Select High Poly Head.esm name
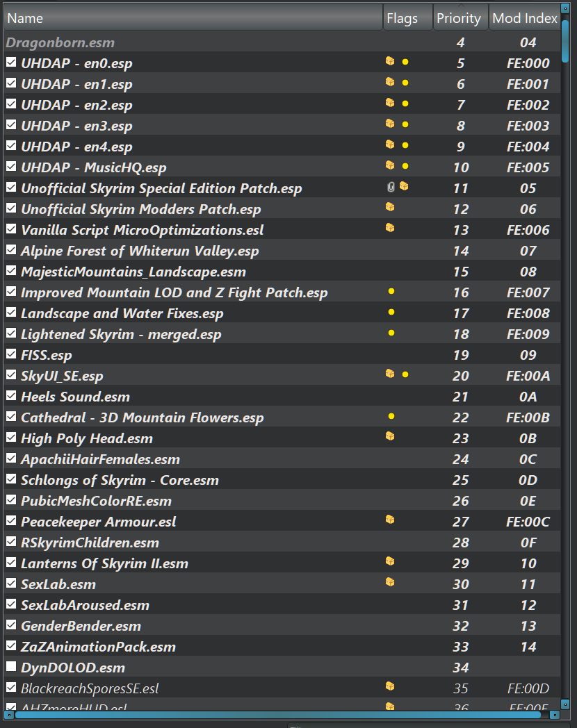The image size is (577, 728). tap(86, 438)
